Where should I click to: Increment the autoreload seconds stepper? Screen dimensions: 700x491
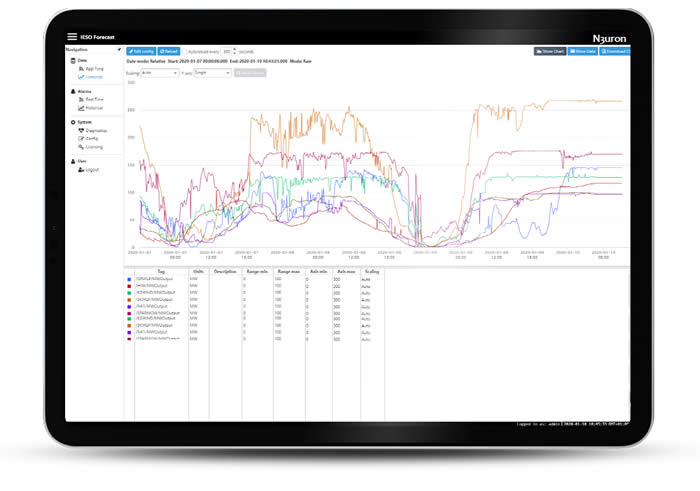coord(234,48)
